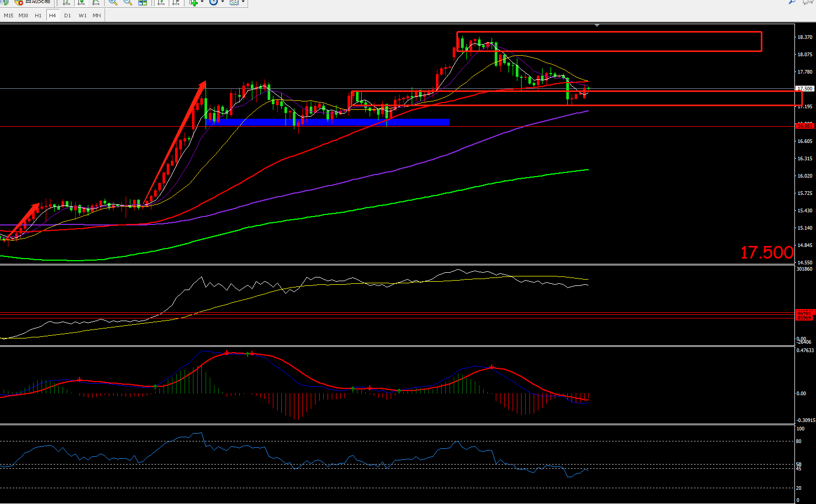Screen dimensions: 816x504
Task: Click the chart shift triangle marker
Action: pos(597,25)
